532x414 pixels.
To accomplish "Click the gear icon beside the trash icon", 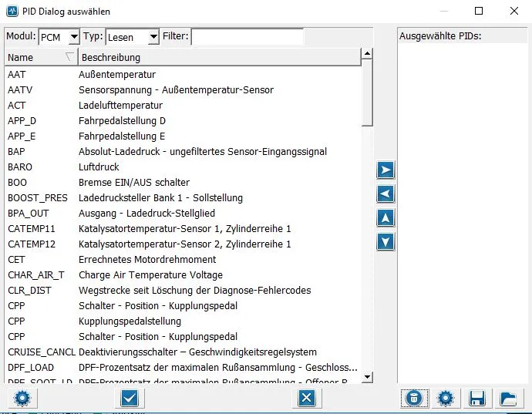I will click(x=445, y=398).
